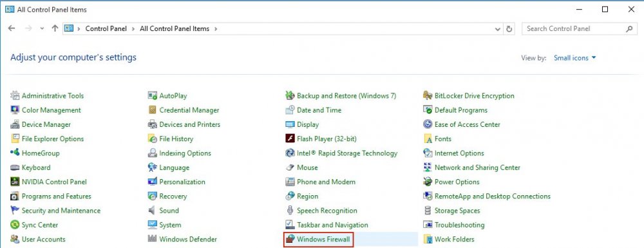Open the Power Options icon
This screenshot has height=248, width=644.
(x=428, y=182)
